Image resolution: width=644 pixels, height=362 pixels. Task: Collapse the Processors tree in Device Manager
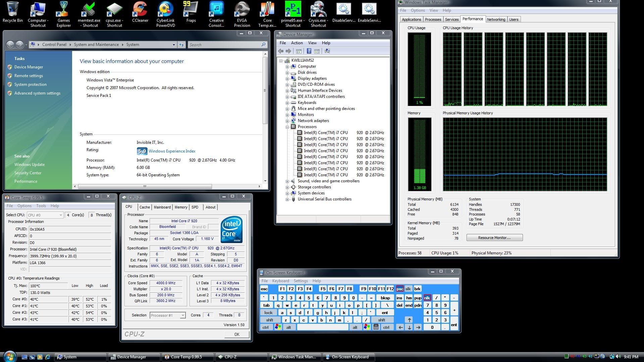coord(287,127)
